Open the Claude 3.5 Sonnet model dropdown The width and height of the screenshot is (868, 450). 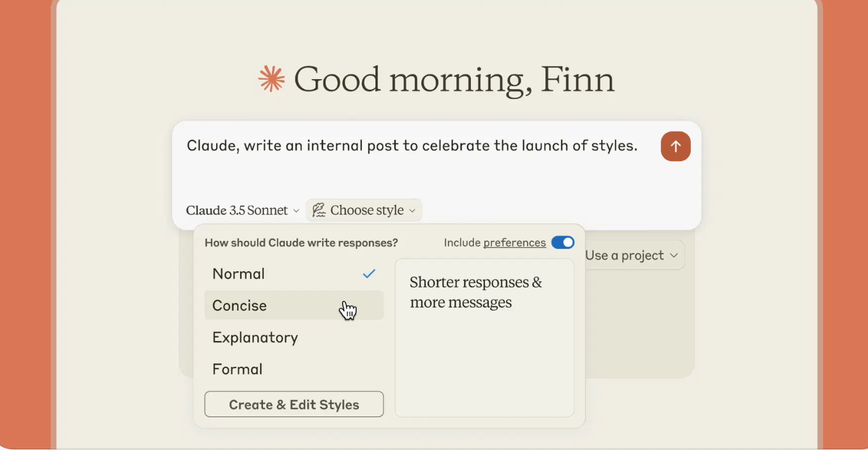[x=242, y=210]
